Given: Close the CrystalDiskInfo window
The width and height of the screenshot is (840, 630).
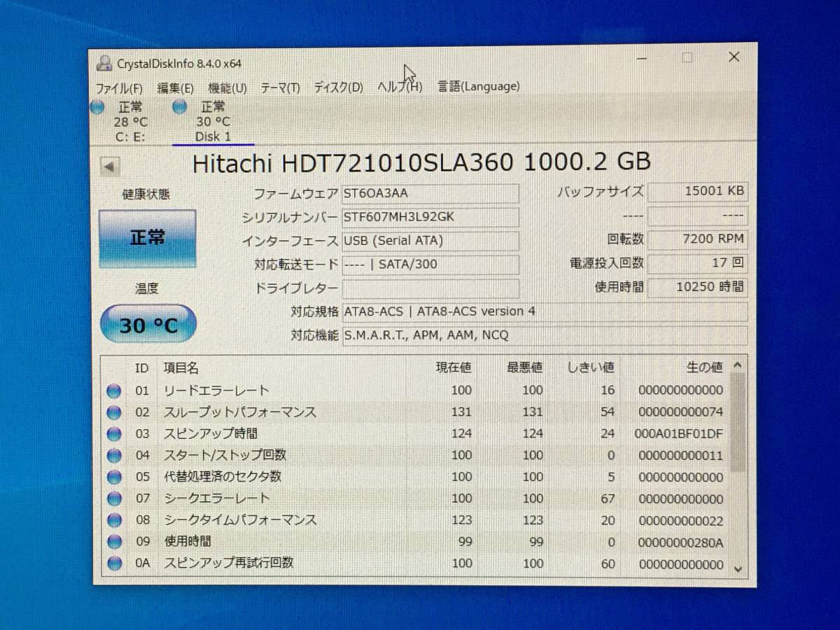Looking at the screenshot, I should 734,57.
